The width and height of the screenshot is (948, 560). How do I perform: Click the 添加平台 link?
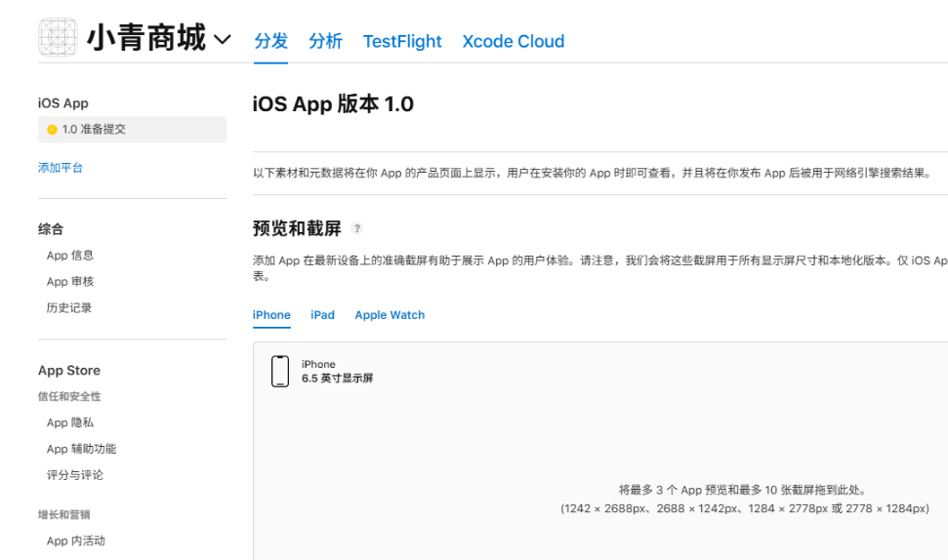pos(61,168)
